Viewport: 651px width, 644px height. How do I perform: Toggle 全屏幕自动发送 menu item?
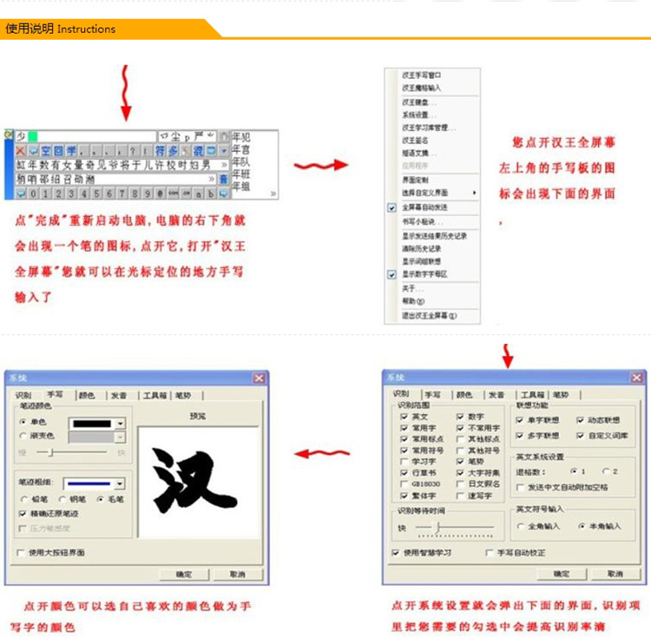coord(424,207)
